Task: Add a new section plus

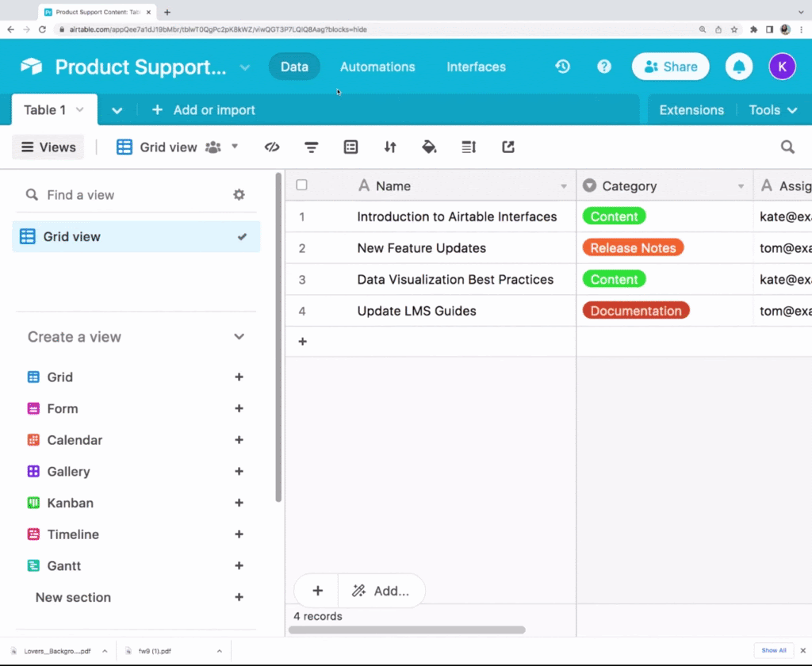Action: coord(239,597)
